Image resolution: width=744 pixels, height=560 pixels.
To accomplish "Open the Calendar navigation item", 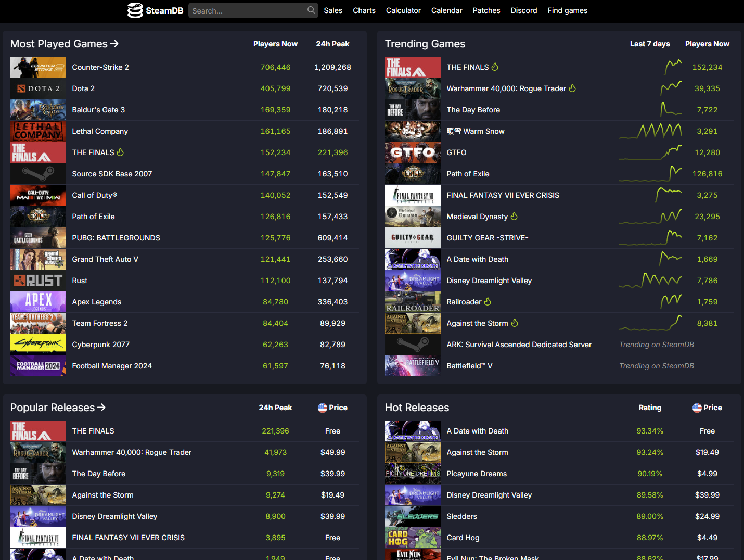I will click(x=447, y=10).
